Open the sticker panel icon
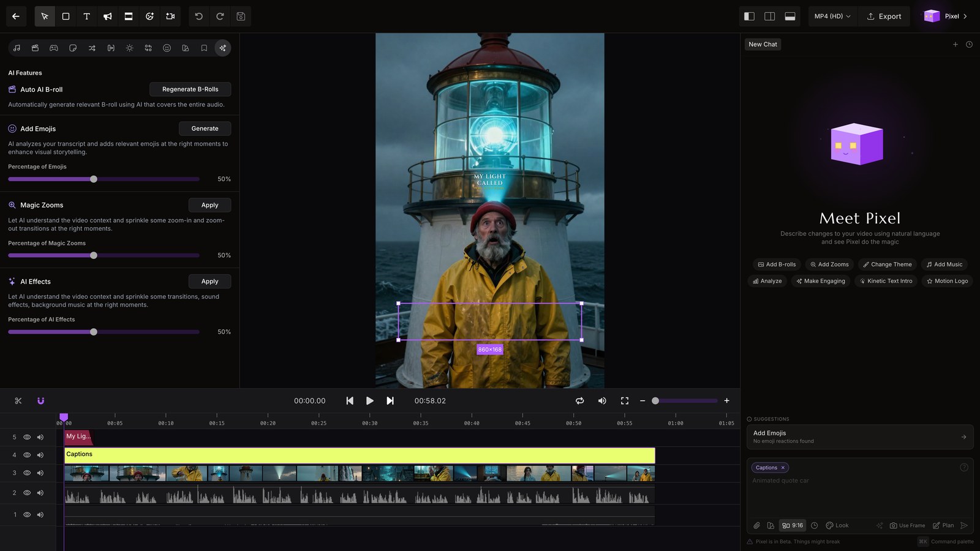 73,48
